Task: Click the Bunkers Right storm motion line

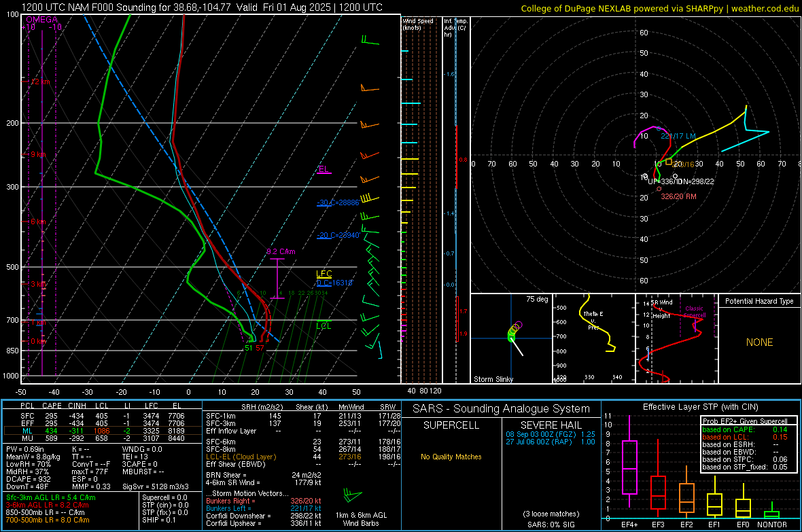Action: (x=264, y=501)
